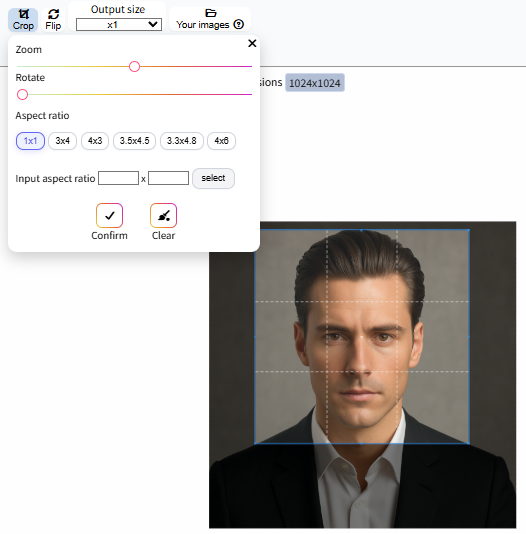Click the bottom edge crop handle
Viewport: 526px width, 534px height.
(x=362, y=443)
